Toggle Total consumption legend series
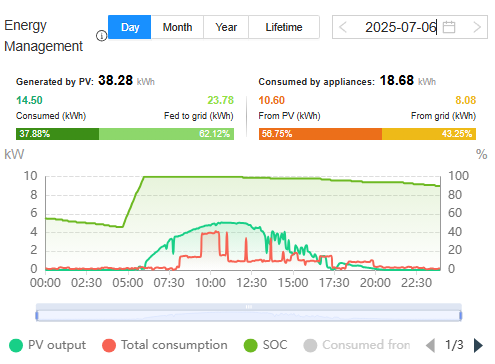Image resolution: width=495 pixels, height=364 pixels. 165,345
